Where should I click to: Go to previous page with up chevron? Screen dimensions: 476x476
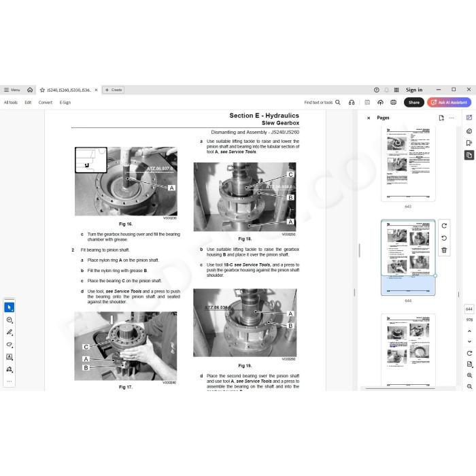pyautogui.click(x=469, y=331)
